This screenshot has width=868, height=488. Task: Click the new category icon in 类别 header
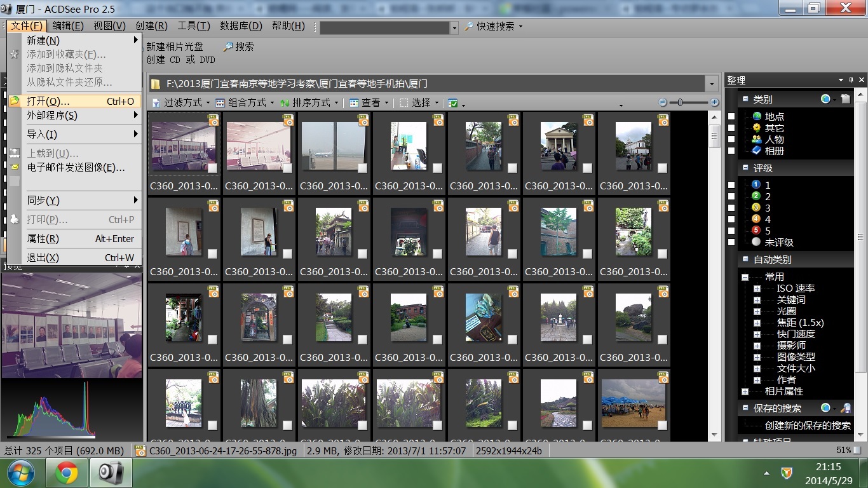[x=844, y=99]
